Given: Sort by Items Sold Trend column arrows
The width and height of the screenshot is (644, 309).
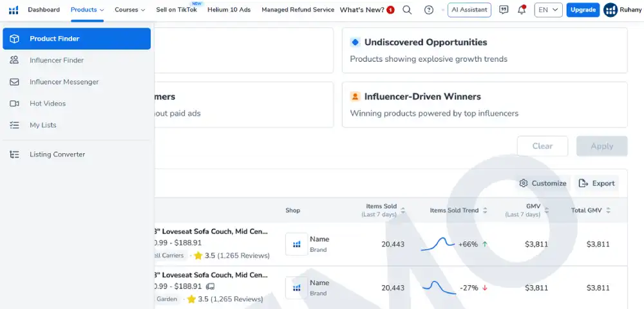Looking at the screenshot, I should point(485,211).
